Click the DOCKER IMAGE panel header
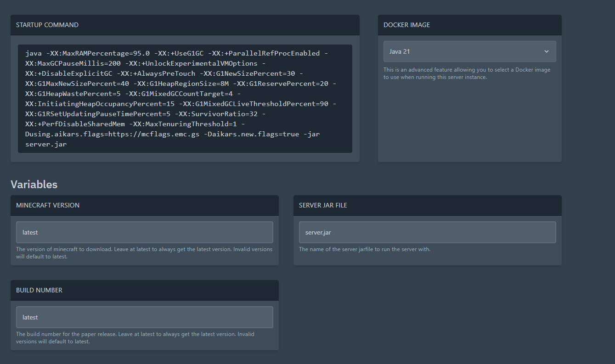615x364 pixels. 407,25
